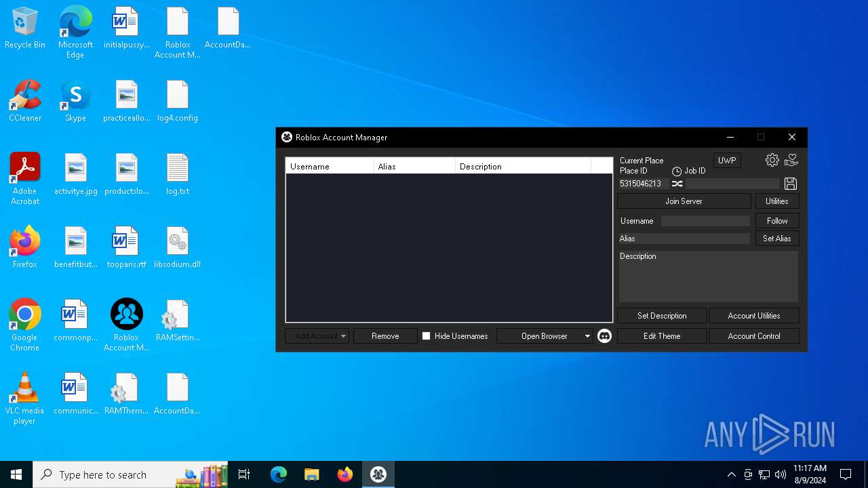Open the Recycle Bin desktop icon
Screen dimensions: 868x488
tap(25, 28)
